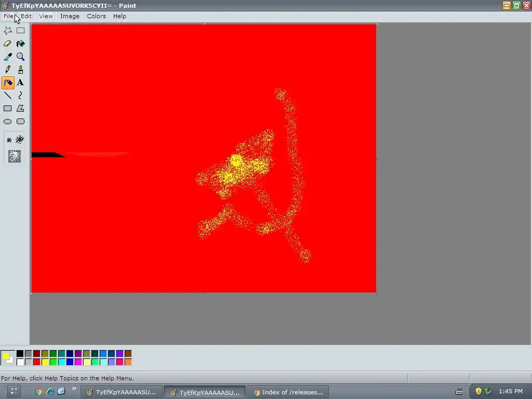Click the black shape on the canvas
The height and width of the screenshot is (399, 532).
coord(47,155)
